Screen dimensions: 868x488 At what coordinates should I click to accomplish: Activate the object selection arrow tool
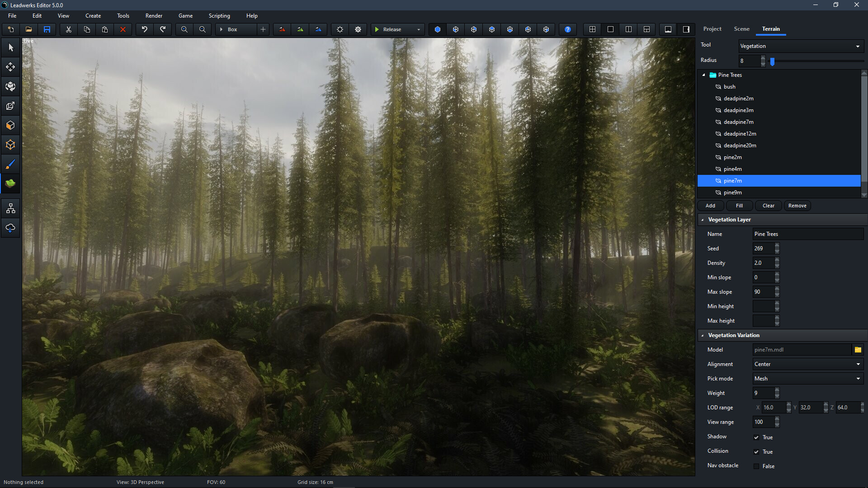click(10, 47)
